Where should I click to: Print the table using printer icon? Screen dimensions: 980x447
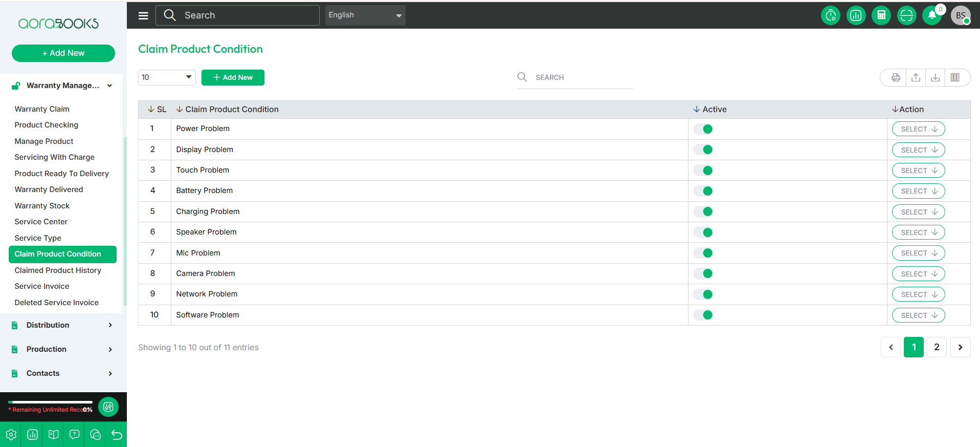pos(896,77)
